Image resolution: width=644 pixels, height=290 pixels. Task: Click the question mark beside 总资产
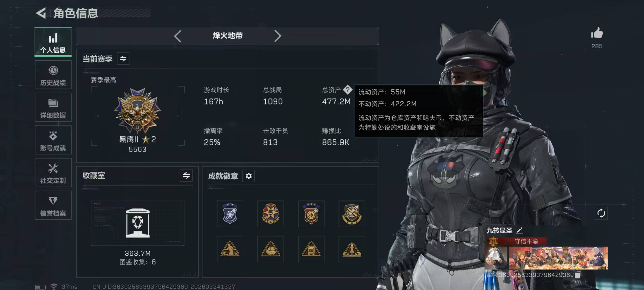[348, 89]
